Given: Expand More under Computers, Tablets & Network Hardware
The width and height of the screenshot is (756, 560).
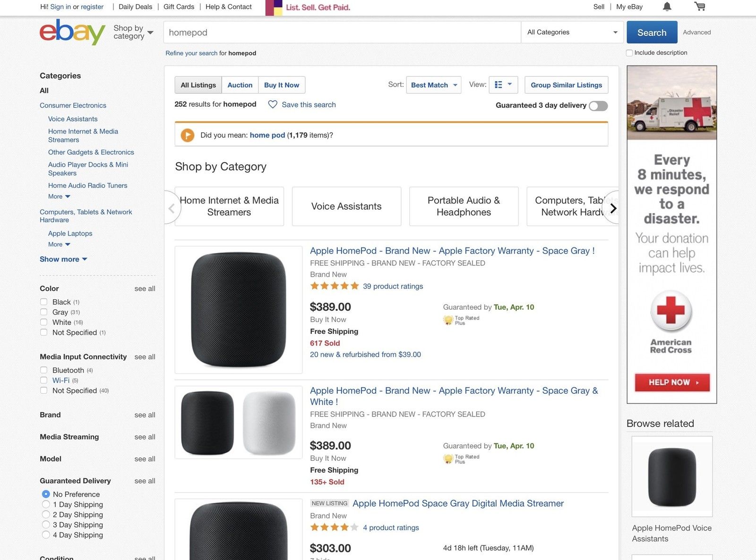Looking at the screenshot, I should pyautogui.click(x=58, y=244).
